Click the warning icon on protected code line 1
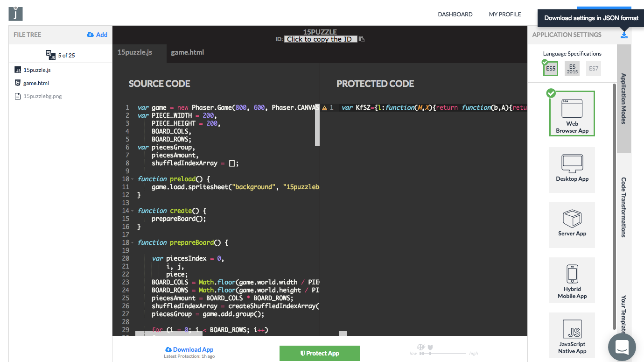Viewport: 644px width, 362px height. [324, 108]
